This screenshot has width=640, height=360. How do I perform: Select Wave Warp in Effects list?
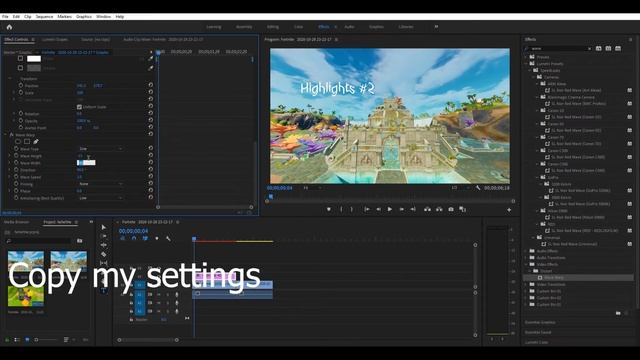tap(578, 278)
